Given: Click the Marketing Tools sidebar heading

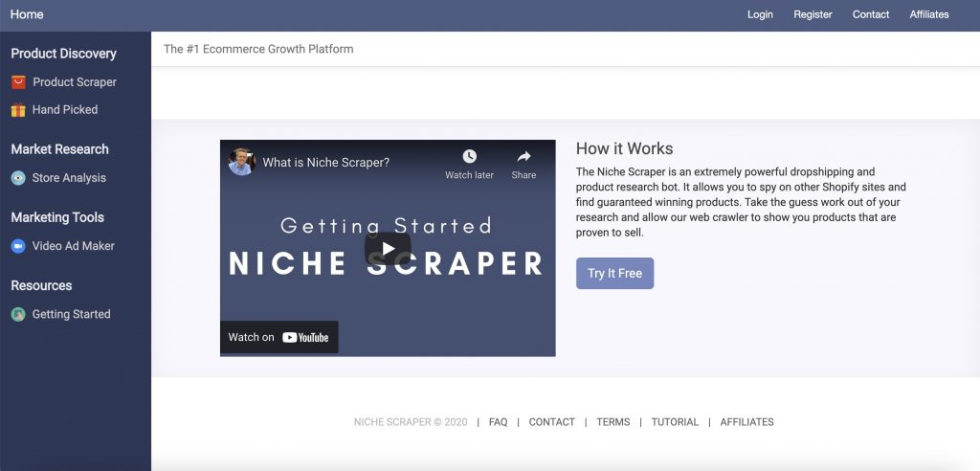Looking at the screenshot, I should [57, 217].
